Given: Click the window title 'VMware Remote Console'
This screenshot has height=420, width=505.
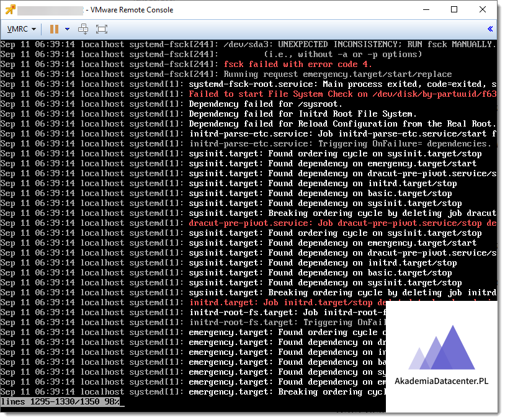Looking at the screenshot, I should tap(132, 10).
